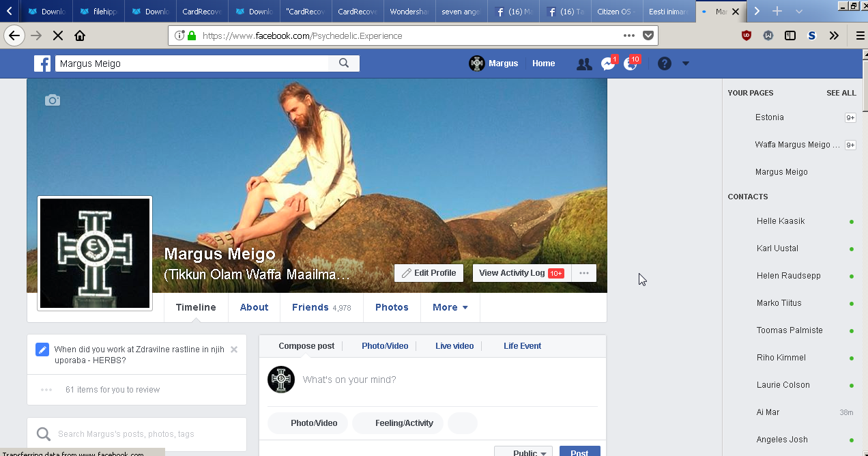Dismiss the Zdravilne rastline work question
The width and height of the screenshot is (868, 456).
234,350
